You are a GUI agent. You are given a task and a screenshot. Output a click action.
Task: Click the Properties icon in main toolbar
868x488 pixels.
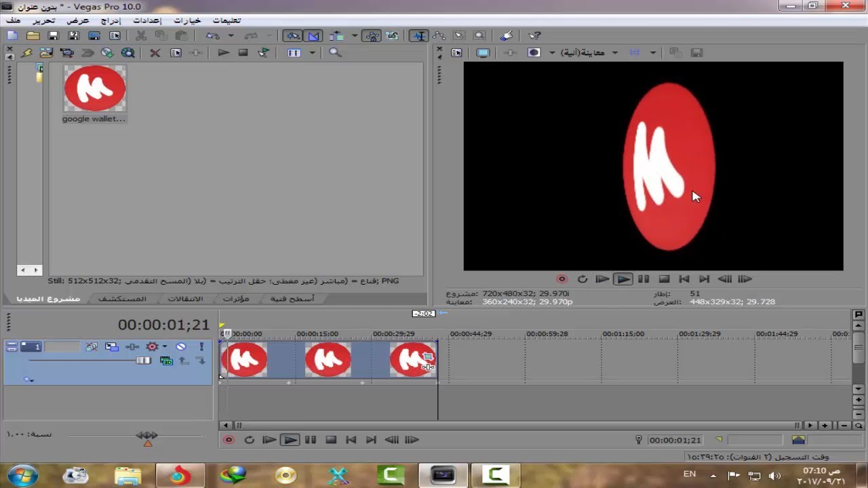click(x=115, y=36)
